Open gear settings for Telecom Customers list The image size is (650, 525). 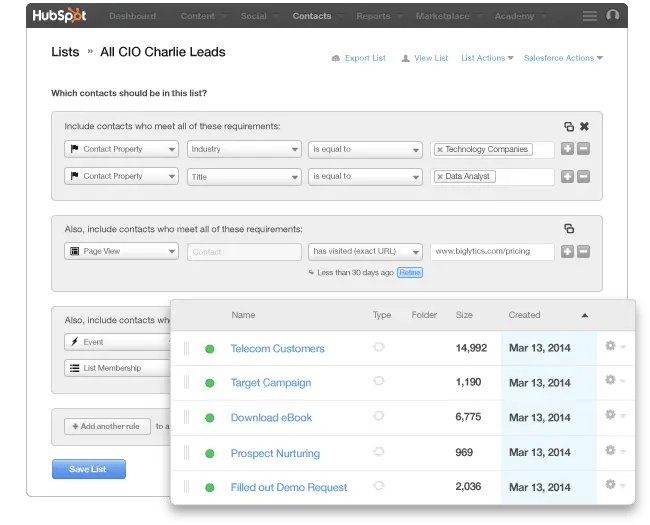(612, 347)
